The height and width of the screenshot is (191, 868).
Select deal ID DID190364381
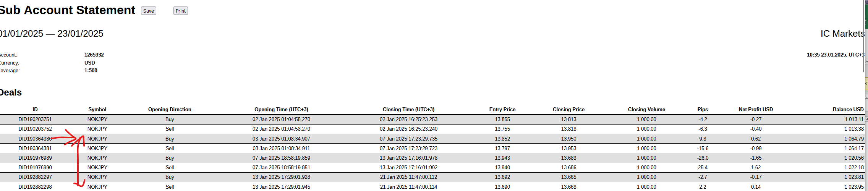click(x=35, y=148)
